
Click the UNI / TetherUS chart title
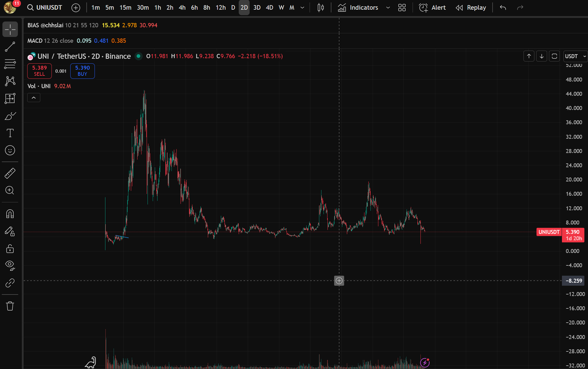tap(84, 56)
